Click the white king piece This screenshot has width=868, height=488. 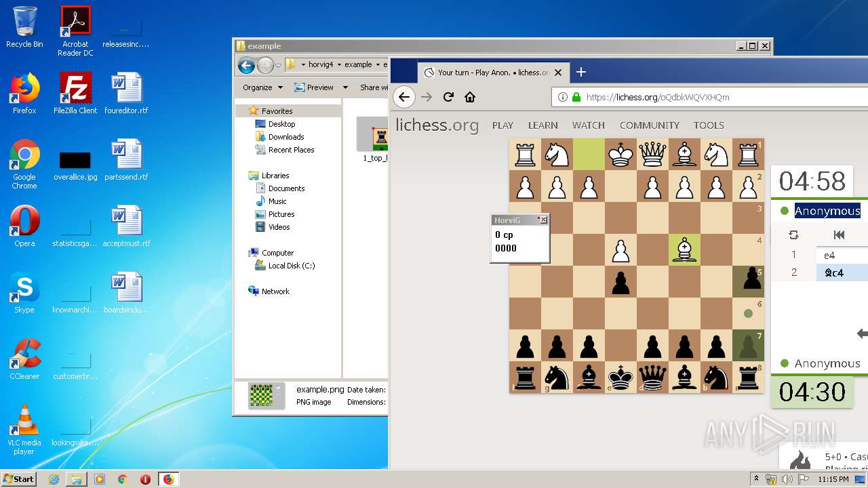[x=620, y=155]
